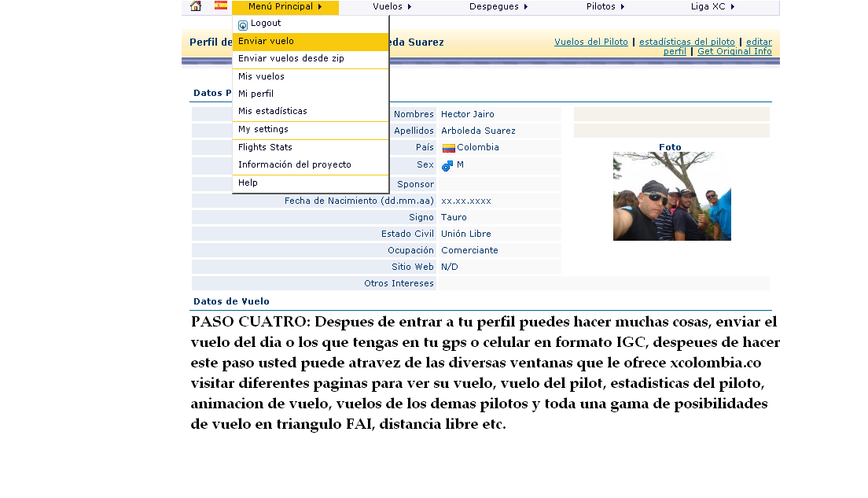Click the home icon in the navigation bar

196,6
